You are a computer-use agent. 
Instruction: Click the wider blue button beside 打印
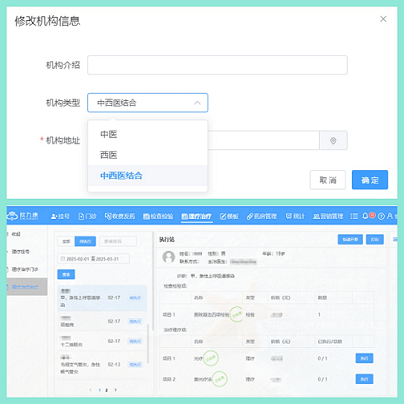click(350, 239)
